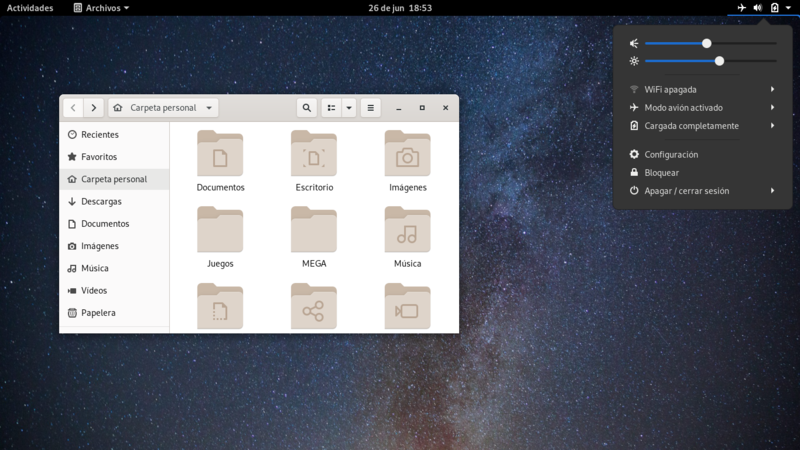
Task: Minimize the Files window
Action: [398, 108]
